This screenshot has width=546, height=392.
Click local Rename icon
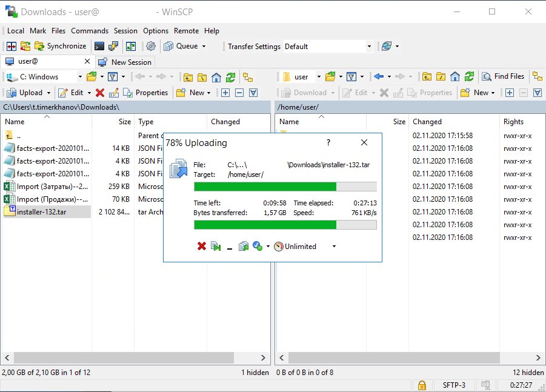pos(114,93)
